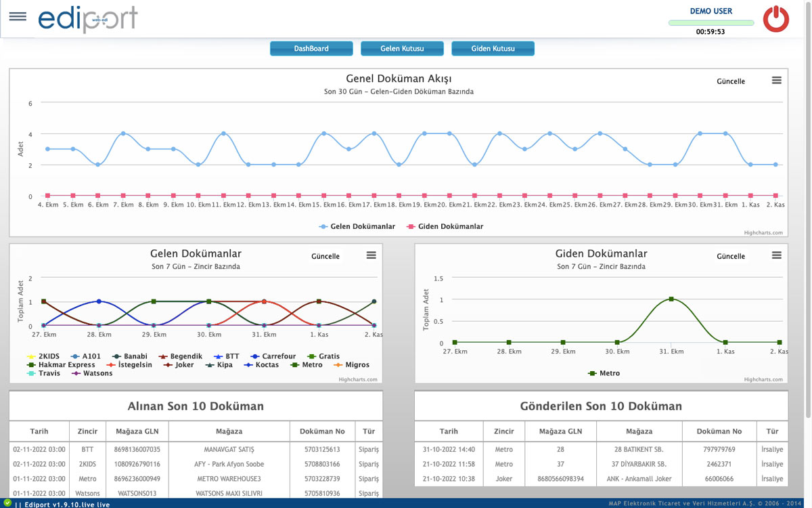Click Tarih header in Gönderilen table
The width and height of the screenshot is (812, 508).
[449, 431]
